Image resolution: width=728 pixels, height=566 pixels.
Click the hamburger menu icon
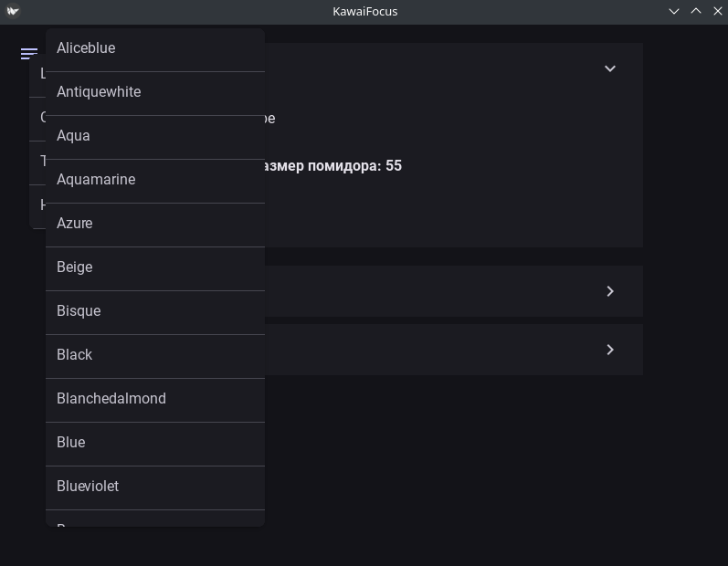click(x=28, y=54)
